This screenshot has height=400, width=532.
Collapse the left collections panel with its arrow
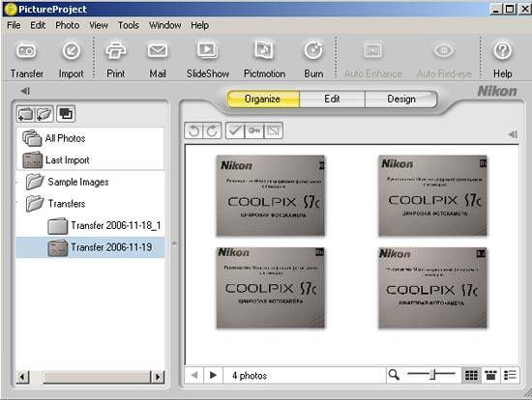coord(25,91)
